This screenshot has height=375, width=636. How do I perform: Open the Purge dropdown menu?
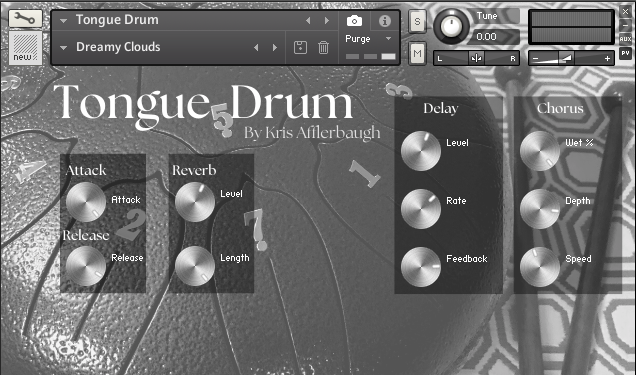tap(368, 39)
